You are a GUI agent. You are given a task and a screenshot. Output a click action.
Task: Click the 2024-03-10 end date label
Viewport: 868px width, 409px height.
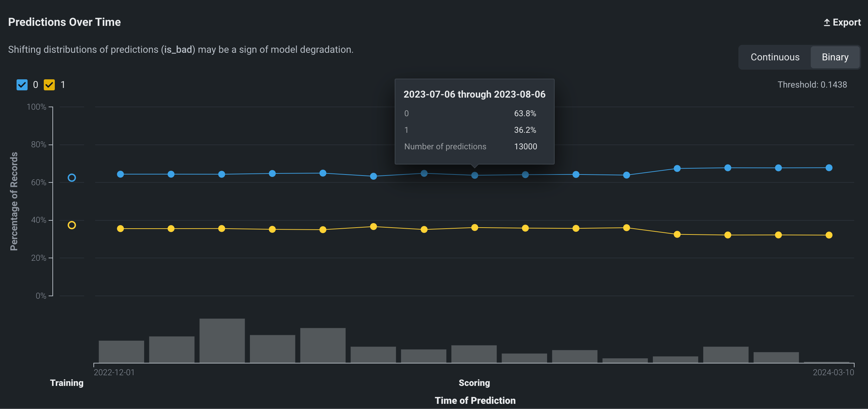click(x=833, y=372)
